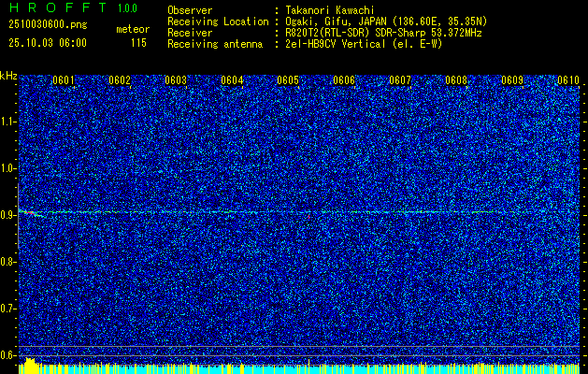The height and width of the screenshot is (374, 588).
Task: Click the 0609 time marker
Action: pyautogui.click(x=512, y=80)
